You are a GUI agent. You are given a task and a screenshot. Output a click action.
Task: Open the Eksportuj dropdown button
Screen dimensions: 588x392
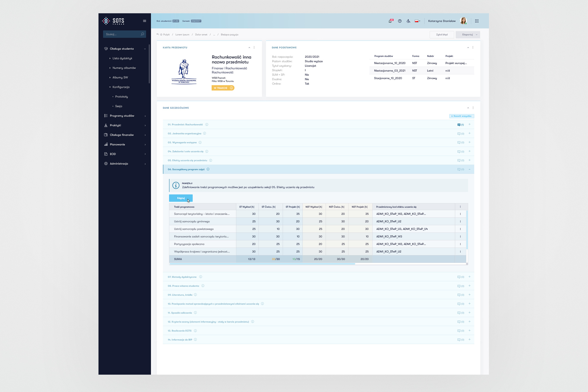468,35
